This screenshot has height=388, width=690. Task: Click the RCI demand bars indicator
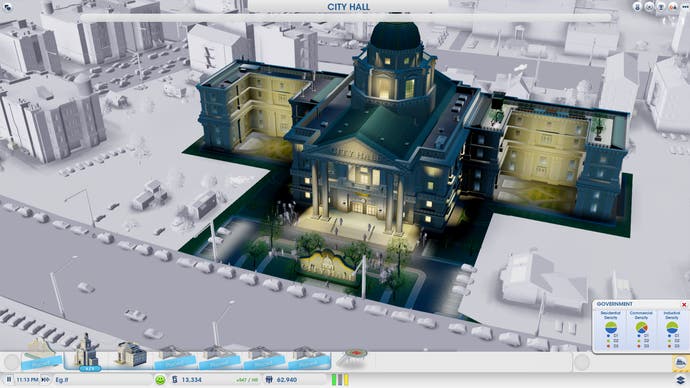pos(340,379)
